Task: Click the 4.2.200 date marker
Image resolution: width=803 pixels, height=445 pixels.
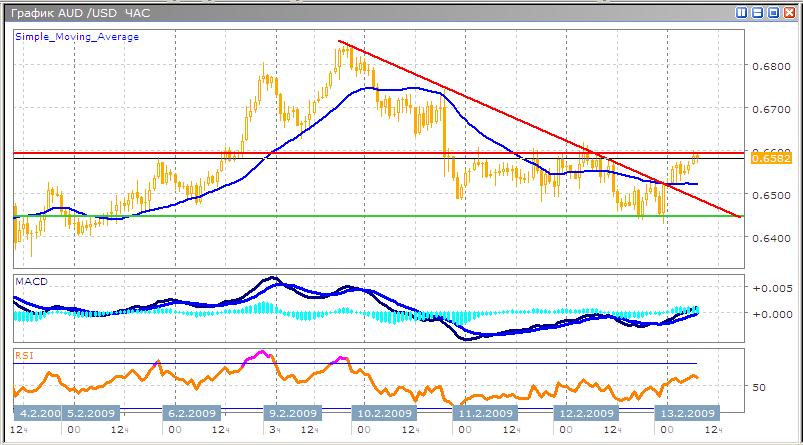Action: 39,412
